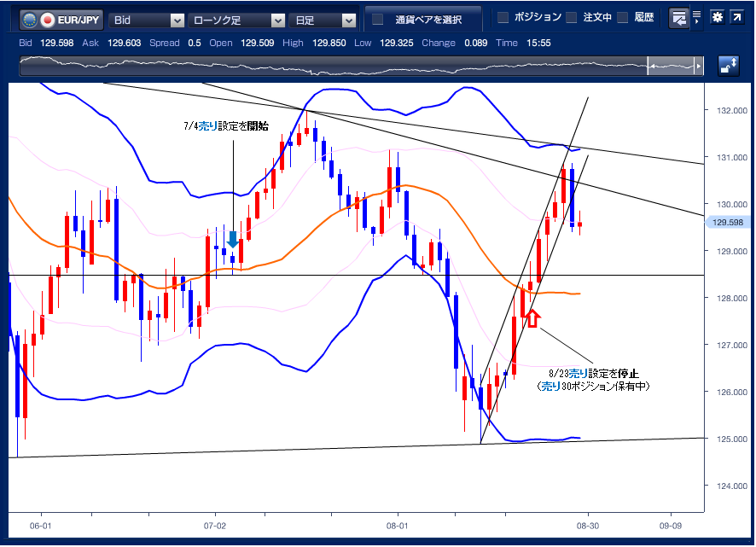Screen dimensions: 756x547
Task: Click the 130.000 price axis label
Action: click(x=731, y=204)
